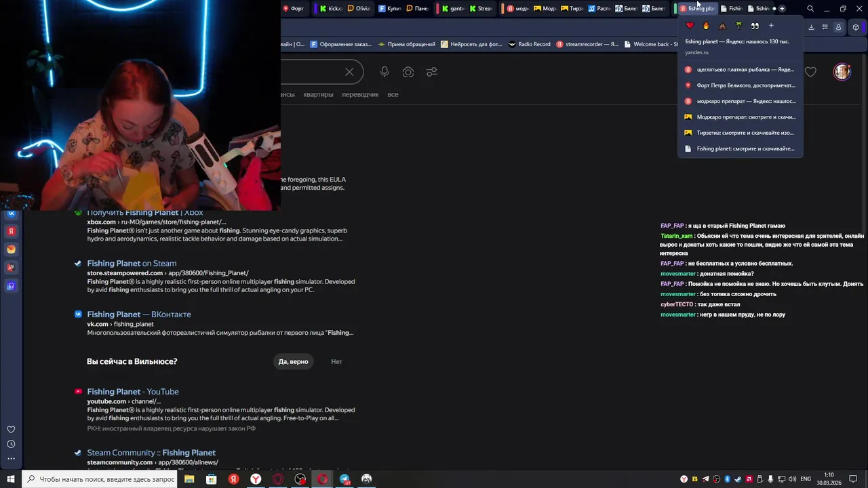Clear the search box with the X icon
This screenshot has width=868, height=488.
coord(349,72)
